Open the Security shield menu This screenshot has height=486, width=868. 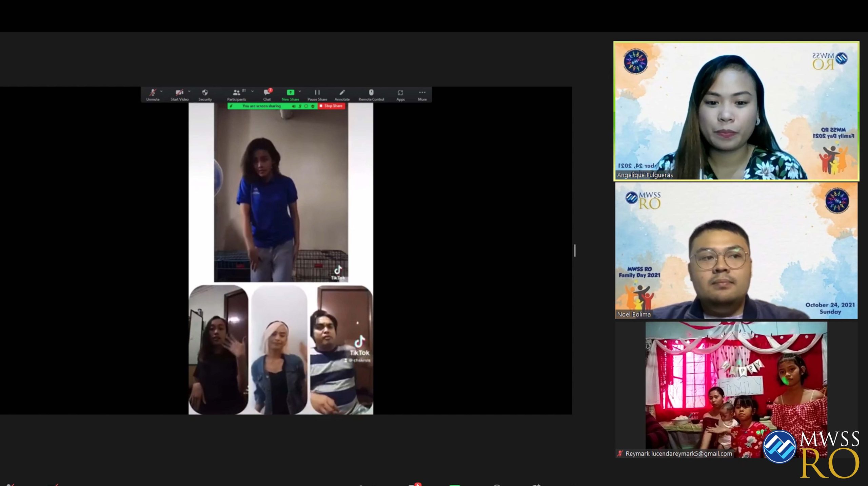tap(205, 95)
